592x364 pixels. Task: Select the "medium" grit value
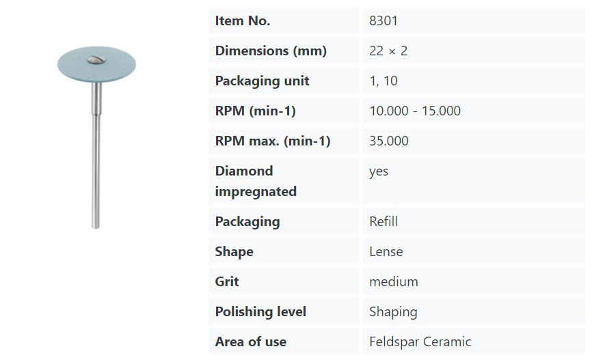pyautogui.click(x=394, y=282)
